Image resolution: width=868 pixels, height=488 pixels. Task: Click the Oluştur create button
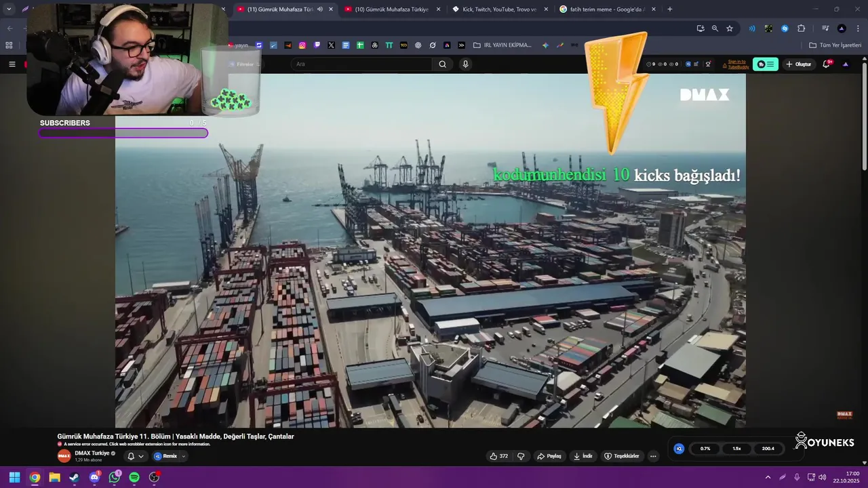tap(799, 64)
